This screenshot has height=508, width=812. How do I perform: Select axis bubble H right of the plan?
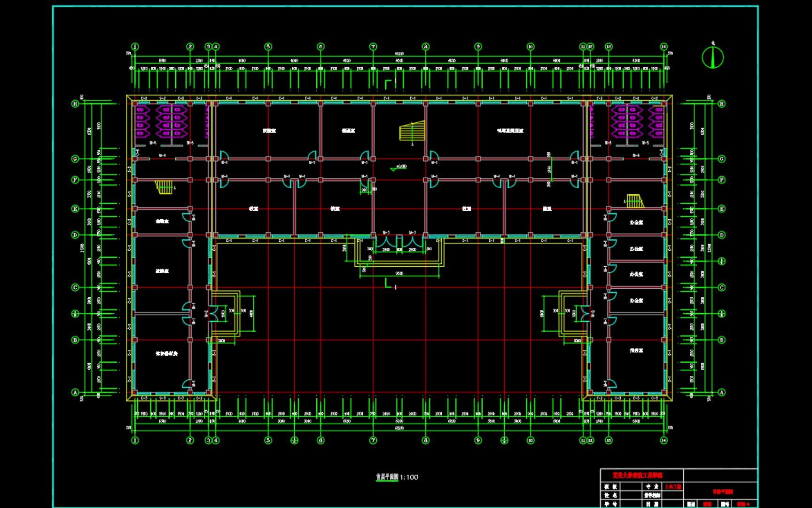pos(722,103)
